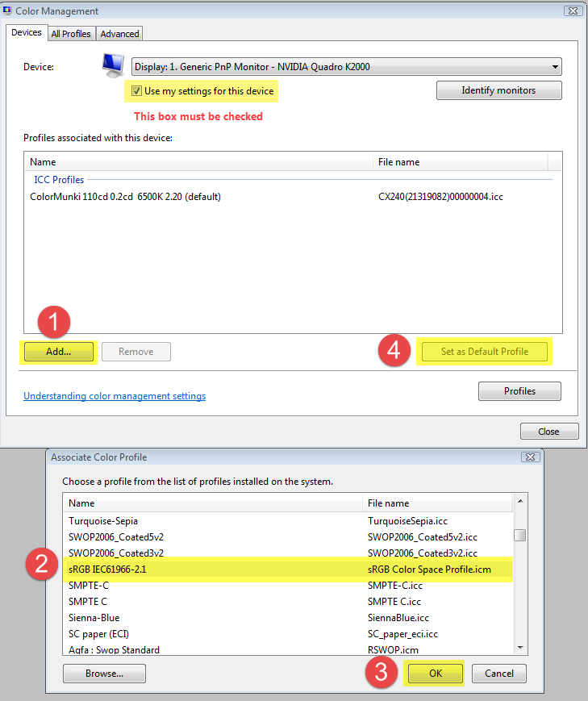Select the Devices tab
588x701 pixels.
(x=27, y=32)
